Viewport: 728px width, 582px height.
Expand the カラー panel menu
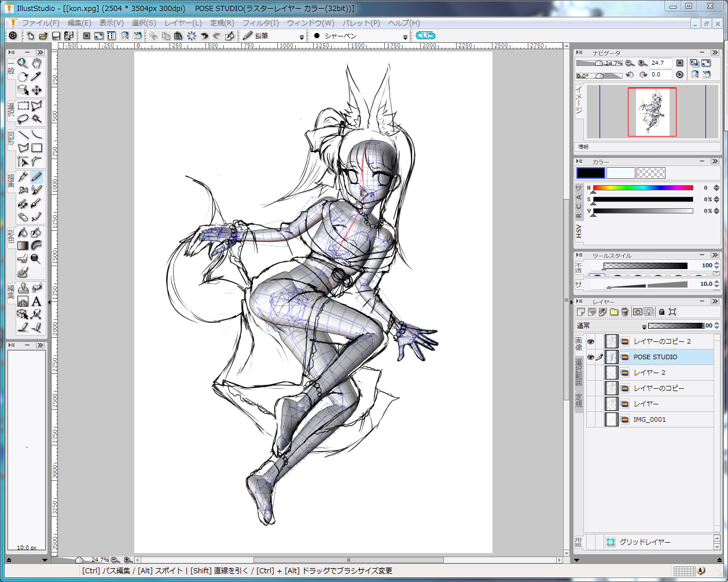(580, 161)
